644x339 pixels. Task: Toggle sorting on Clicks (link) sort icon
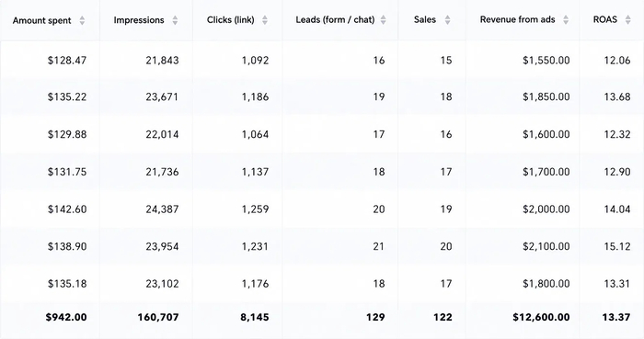click(x=265, y=20)
